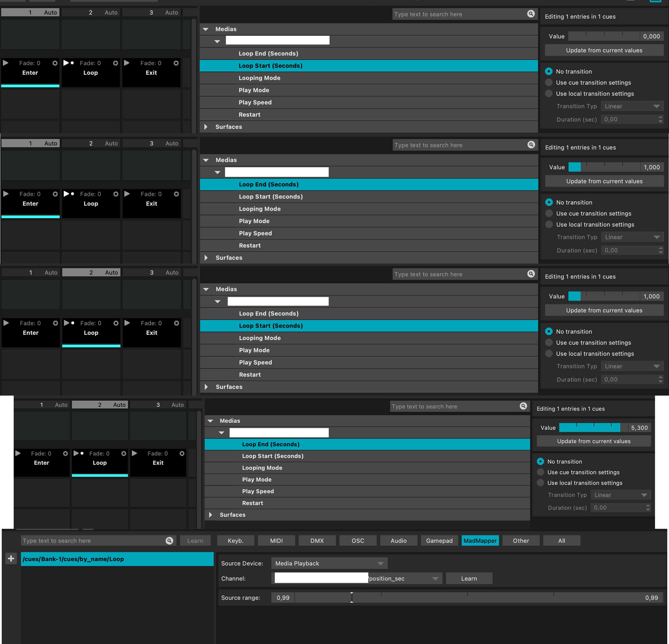Select Use local transition settings in Value 5,300 panel

pyautogui.click(x=540, y=483)
